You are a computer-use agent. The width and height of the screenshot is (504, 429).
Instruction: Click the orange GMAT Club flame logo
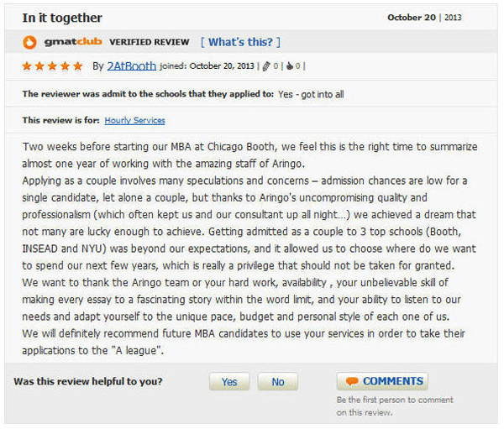[29, 42]
